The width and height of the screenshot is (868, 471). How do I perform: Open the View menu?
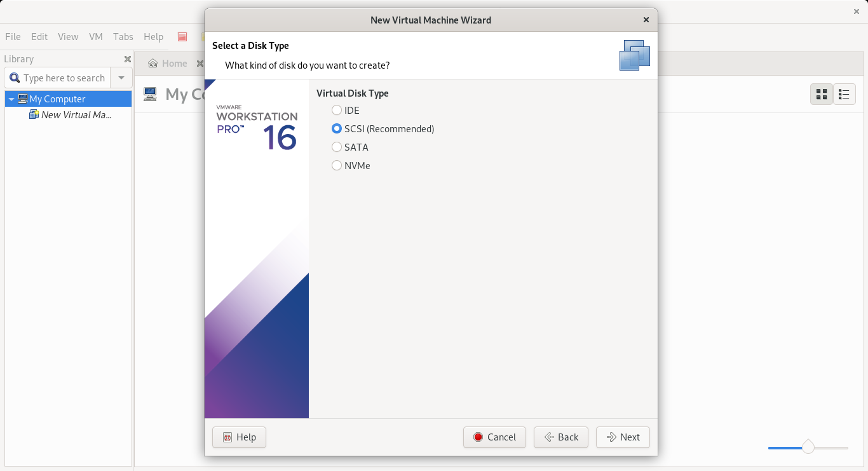tap(68, 37)
